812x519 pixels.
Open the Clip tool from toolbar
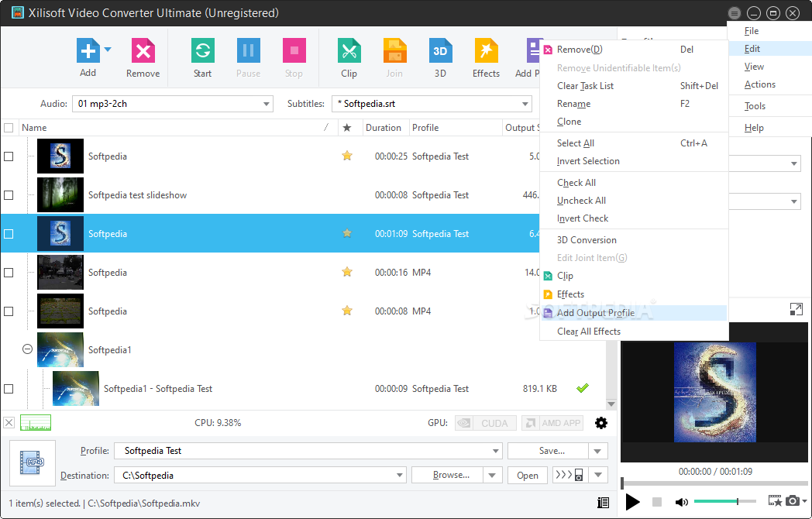pyautogui.click(x=349, y=51)
